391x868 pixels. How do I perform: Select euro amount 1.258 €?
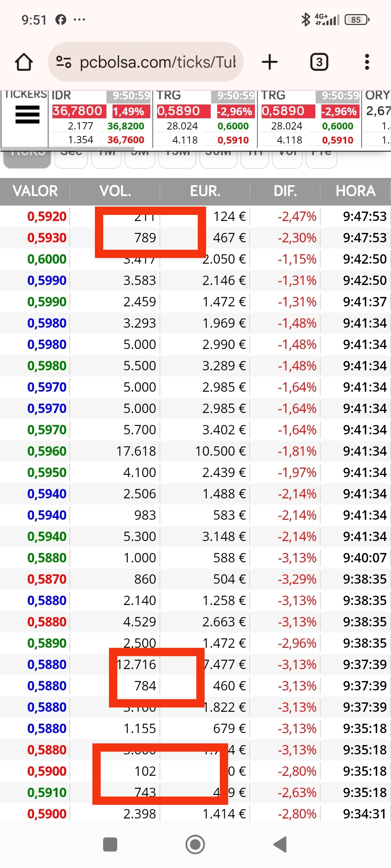224,600
